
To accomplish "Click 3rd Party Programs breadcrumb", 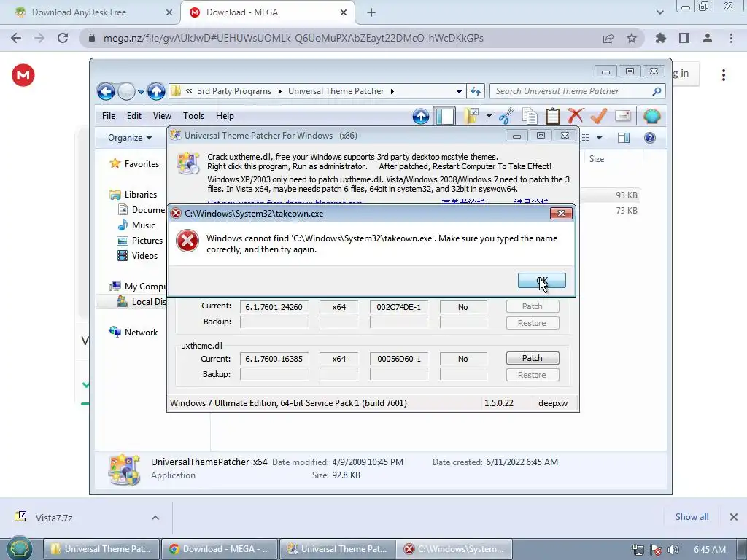I will [x=234, y=91].
